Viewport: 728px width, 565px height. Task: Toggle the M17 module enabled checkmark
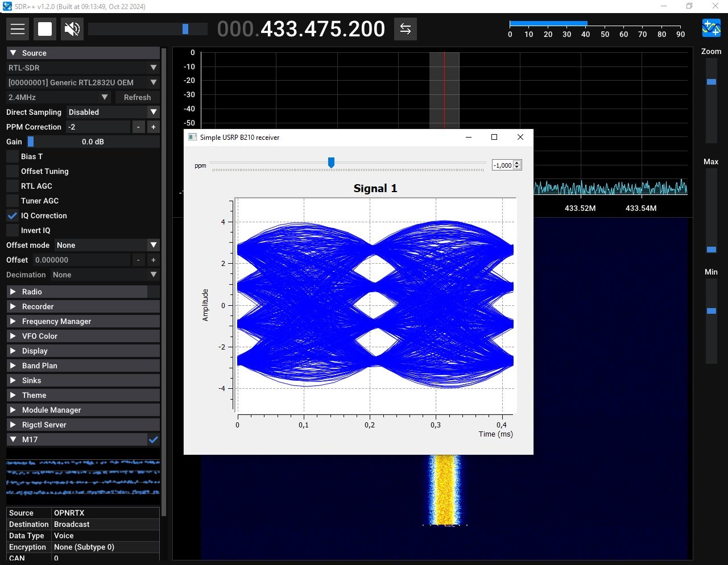153,439
